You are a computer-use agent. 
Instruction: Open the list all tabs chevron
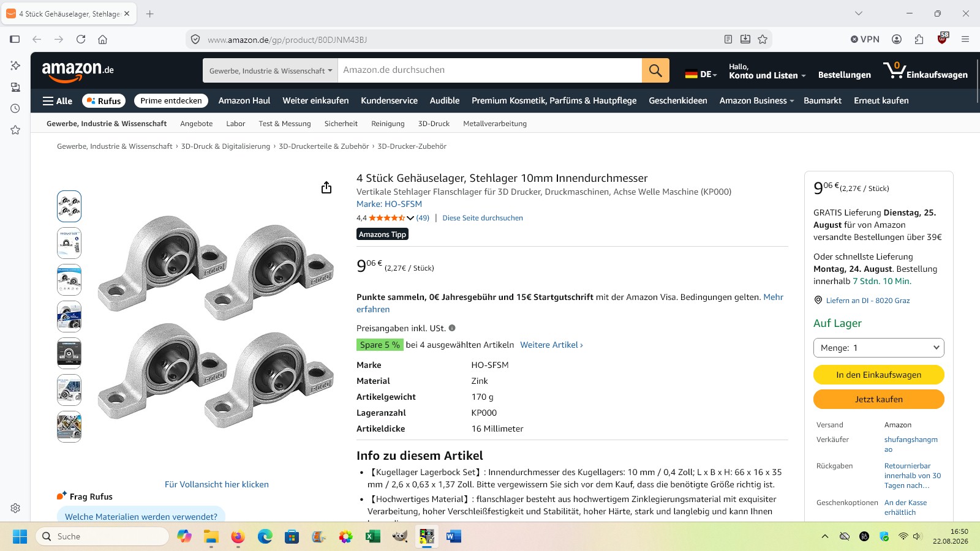click(859, 13)
